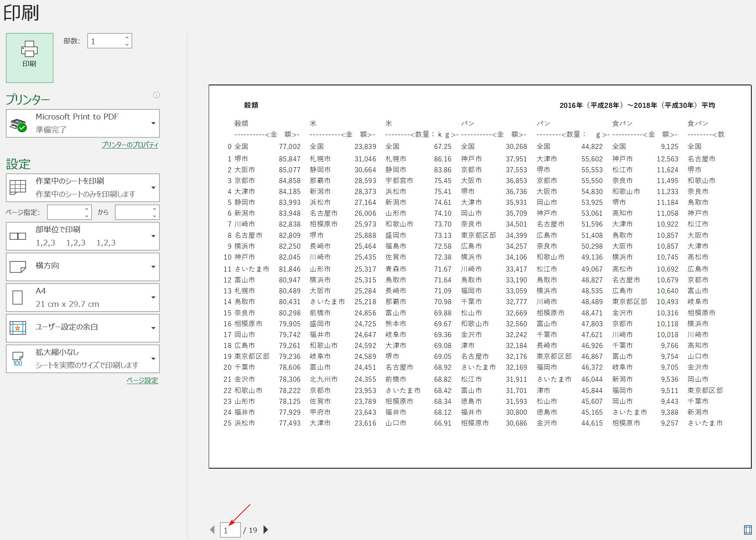Decrease the copies count with down arrow
The height and width of the screenshot is (540, 756).
pos(127,44)
